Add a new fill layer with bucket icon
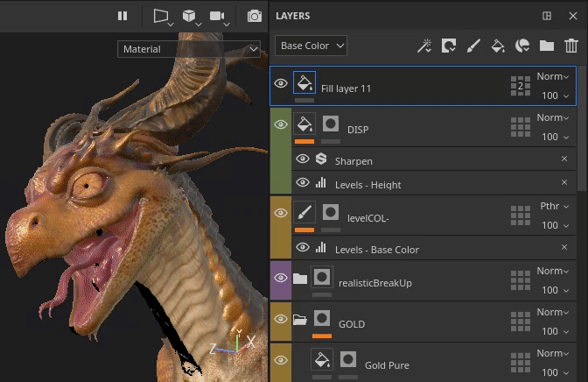The image size is (588, 382). pyautogui.click(x=498, y=46)
